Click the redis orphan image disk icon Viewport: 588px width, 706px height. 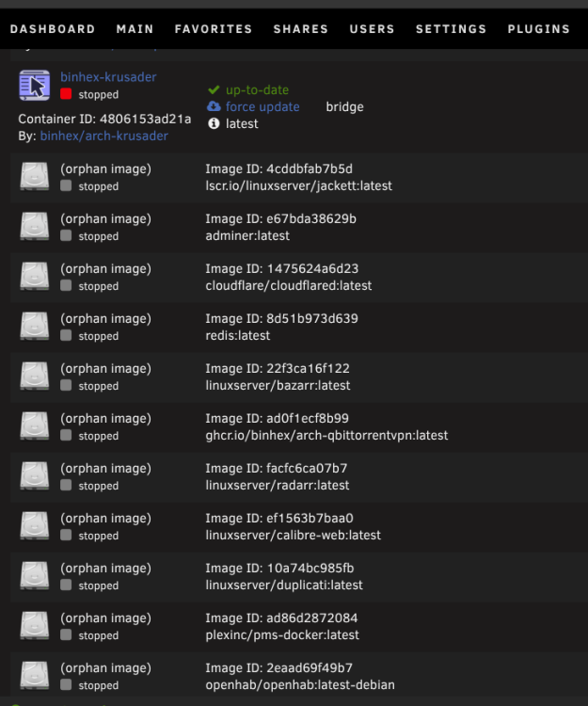coord(34,327)
